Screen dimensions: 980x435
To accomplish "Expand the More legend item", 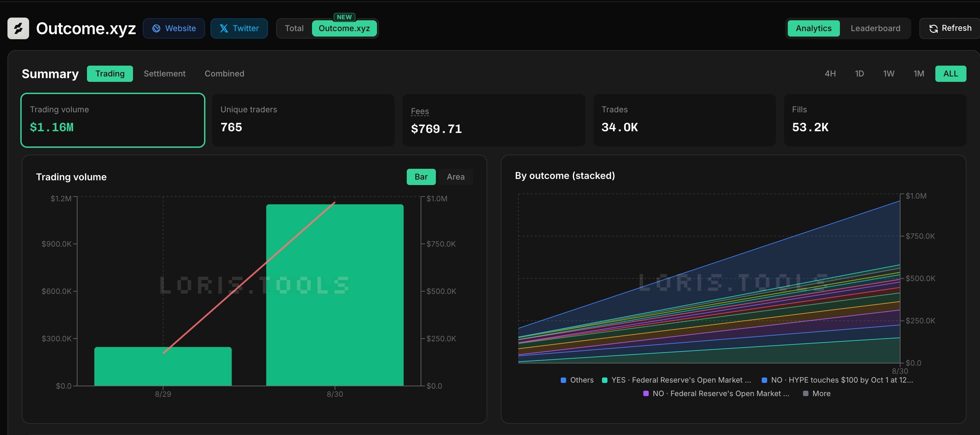I will coord(817,393).
